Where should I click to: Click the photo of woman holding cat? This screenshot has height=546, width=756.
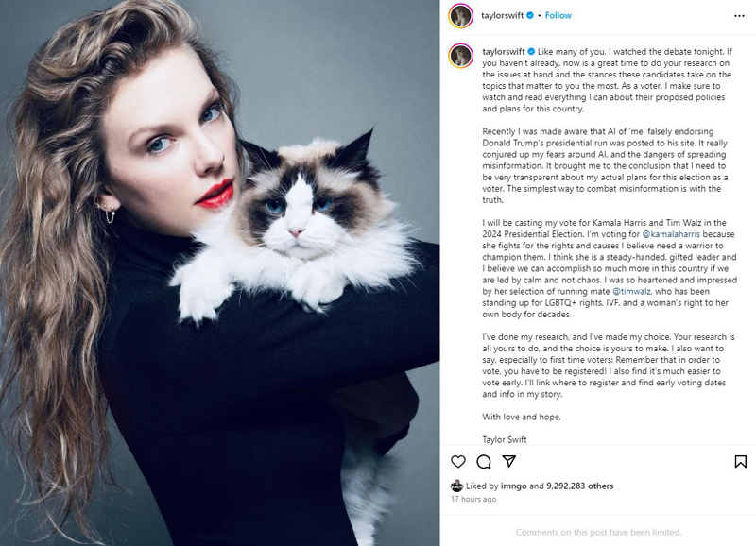[x=220, y=273]
